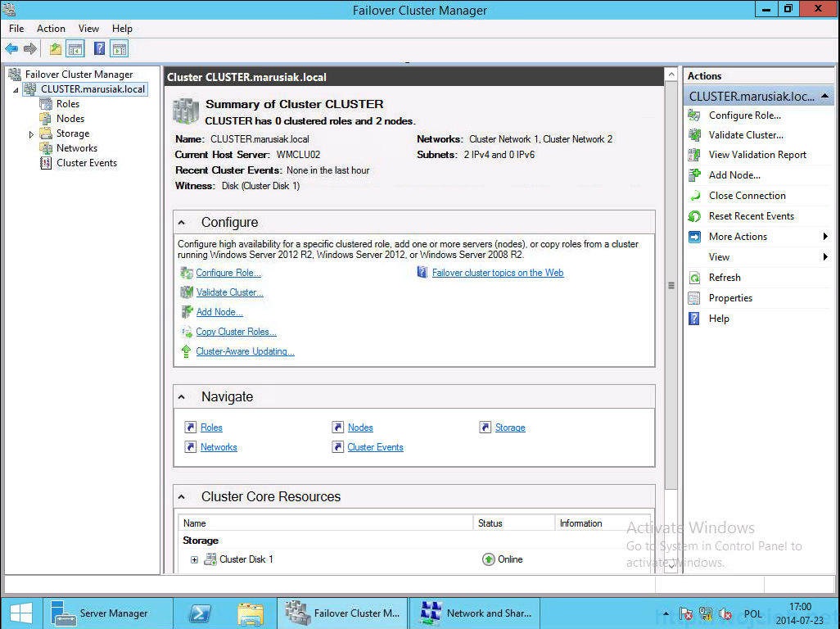Open File Explorer from the taskbar
The image size is (840, 629).
(x=250, y=613)
